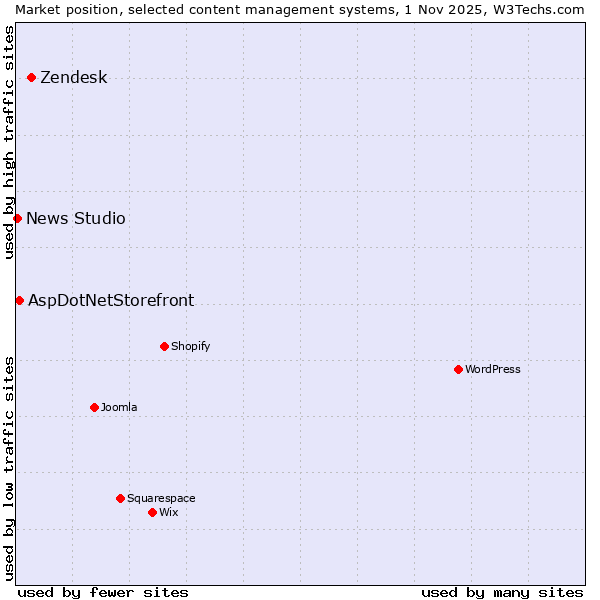Click the red News Studio marker

point(17,218)
